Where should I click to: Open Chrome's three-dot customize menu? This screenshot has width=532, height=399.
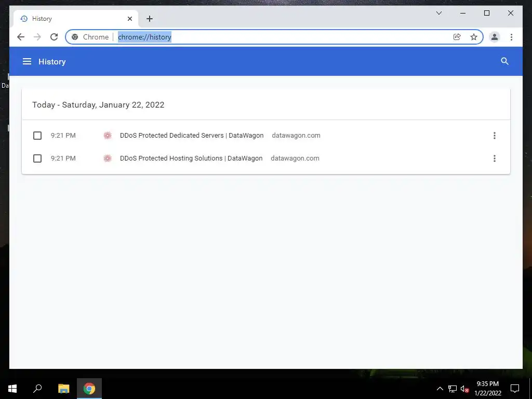[x=511, y=37]
